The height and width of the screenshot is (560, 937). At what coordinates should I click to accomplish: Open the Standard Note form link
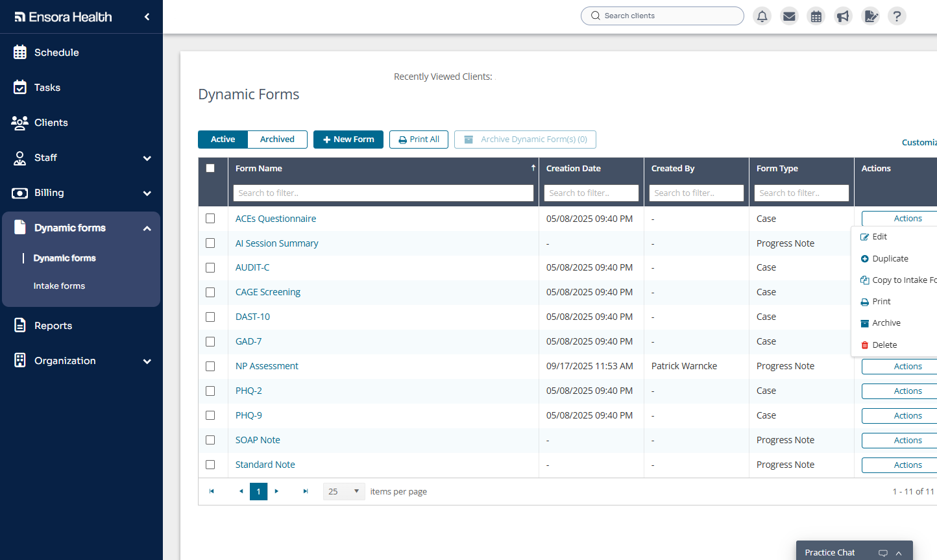[265, 465]
